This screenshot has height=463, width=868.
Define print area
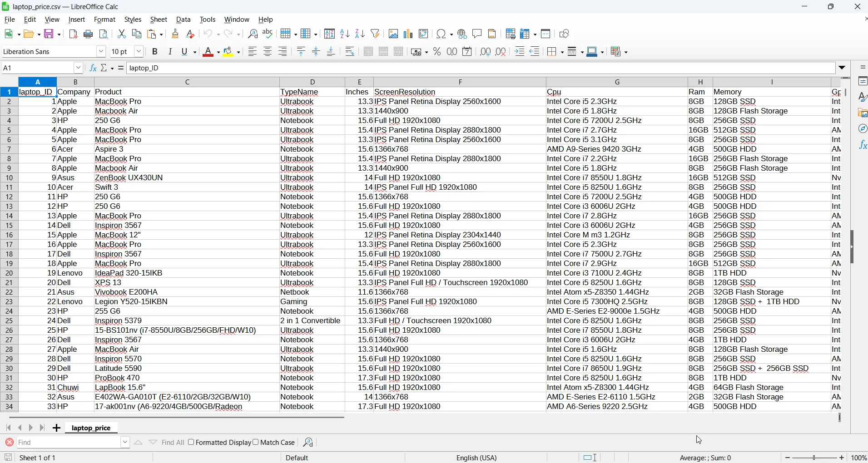[511, 34]
